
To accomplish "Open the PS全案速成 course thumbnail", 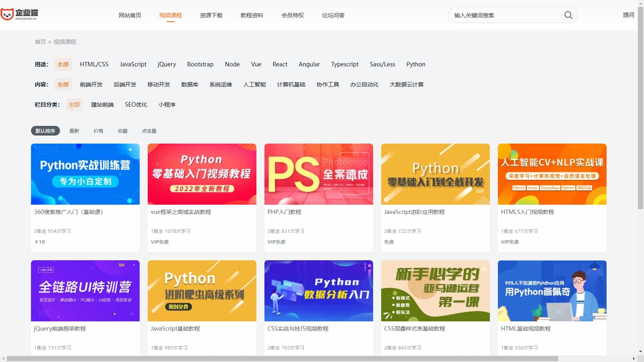I will coord(318,174).
